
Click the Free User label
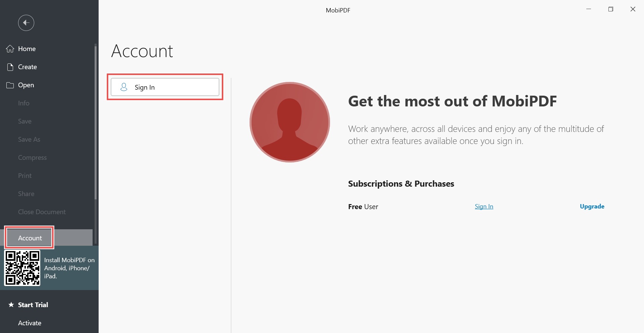[363, 207]
